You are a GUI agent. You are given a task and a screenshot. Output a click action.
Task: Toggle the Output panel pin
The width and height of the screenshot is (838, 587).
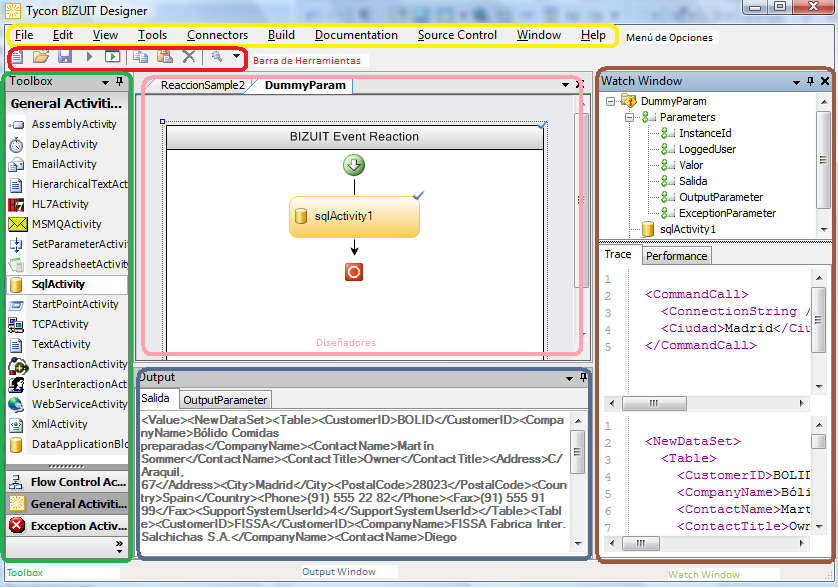point(583,377)
